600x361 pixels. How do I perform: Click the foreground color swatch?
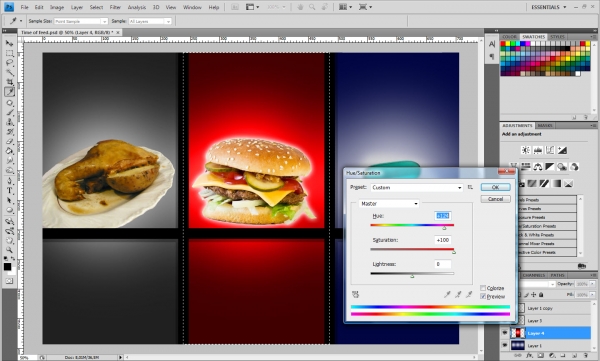(x=7, y=267)
